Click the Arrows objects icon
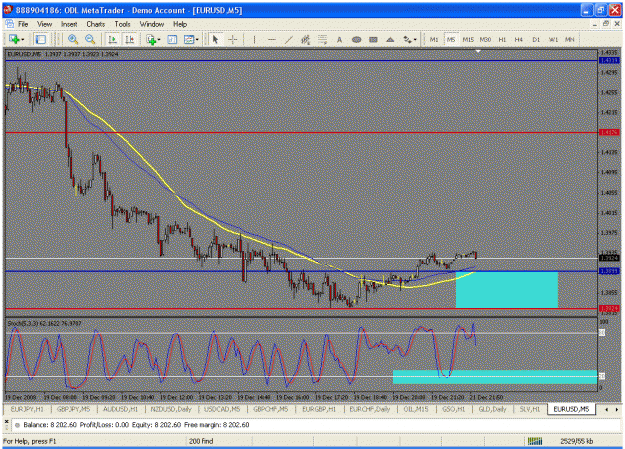Viewport: 625px width, 449px height. point(407,39)
